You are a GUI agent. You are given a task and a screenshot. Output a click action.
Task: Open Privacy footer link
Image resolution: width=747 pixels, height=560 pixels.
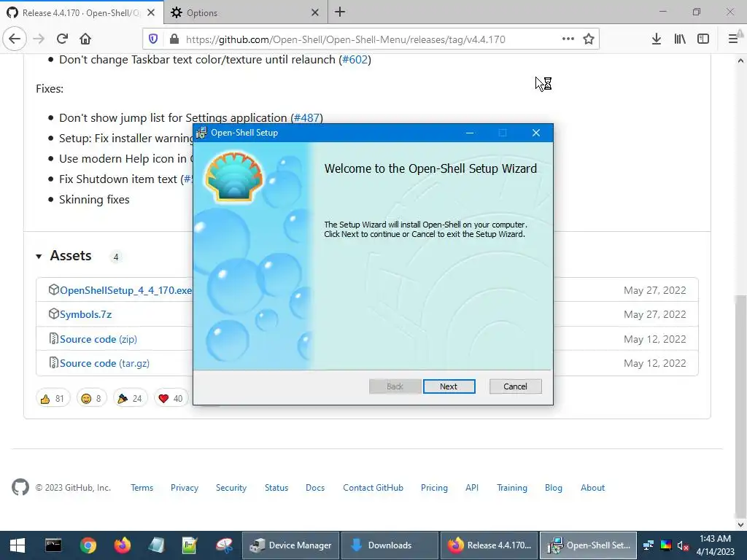[185, 488]
